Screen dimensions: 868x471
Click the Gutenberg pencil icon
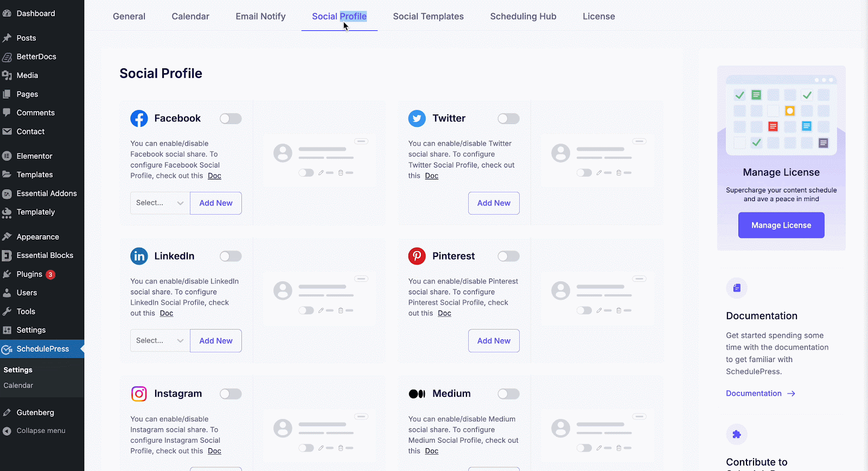coord(7,412)
